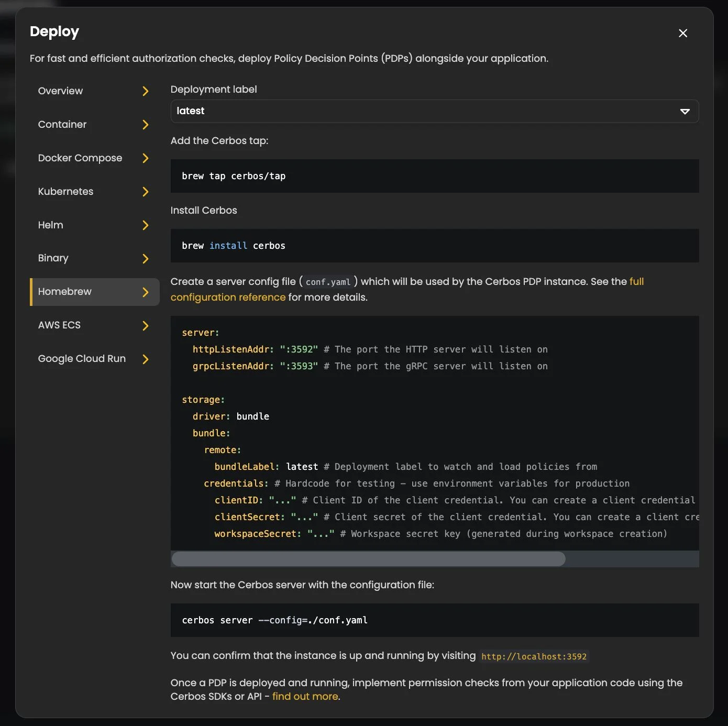Image resolution: width=728 pixels, height=726 pixels.
Task: Select the Docker Compose menu entry
Action: click(80, 158)
